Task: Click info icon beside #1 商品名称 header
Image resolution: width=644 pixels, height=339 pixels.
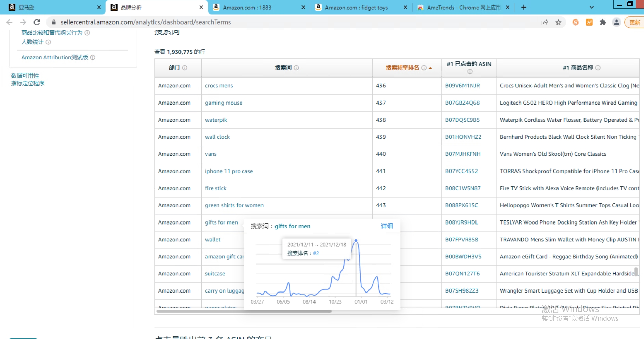Action: click(x=598, y=68)
